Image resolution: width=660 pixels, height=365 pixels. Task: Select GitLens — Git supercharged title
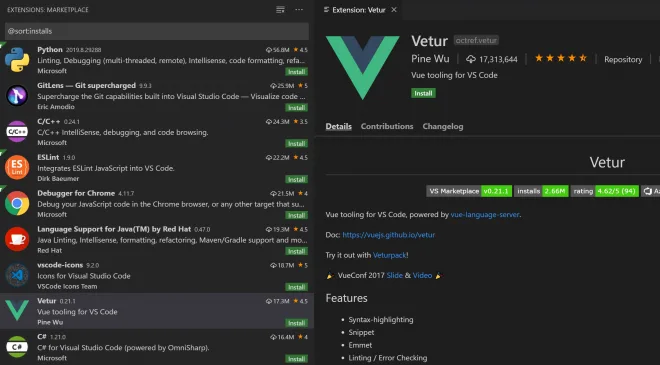[86, 85]
